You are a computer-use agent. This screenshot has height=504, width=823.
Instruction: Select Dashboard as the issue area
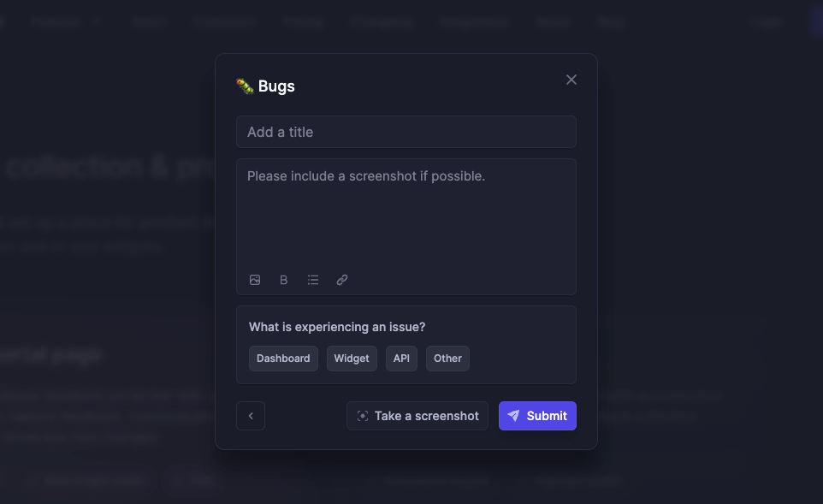(283, 359)
